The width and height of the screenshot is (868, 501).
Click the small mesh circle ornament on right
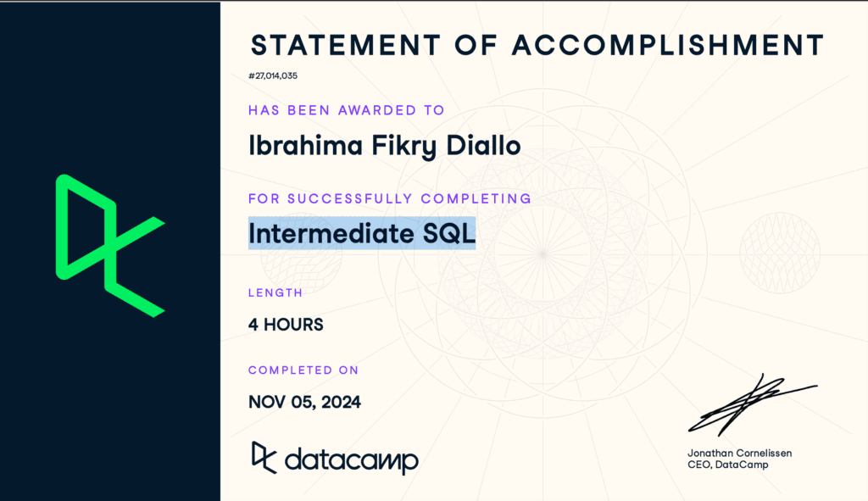pyautogui.click(x=779, y=253)
